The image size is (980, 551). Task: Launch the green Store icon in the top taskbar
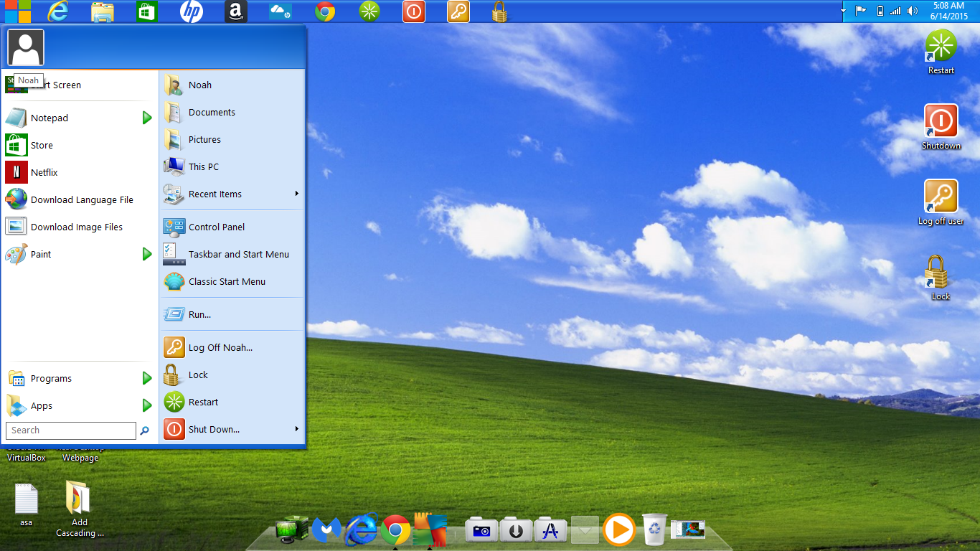pyautogui.click(x=146, y=11)
